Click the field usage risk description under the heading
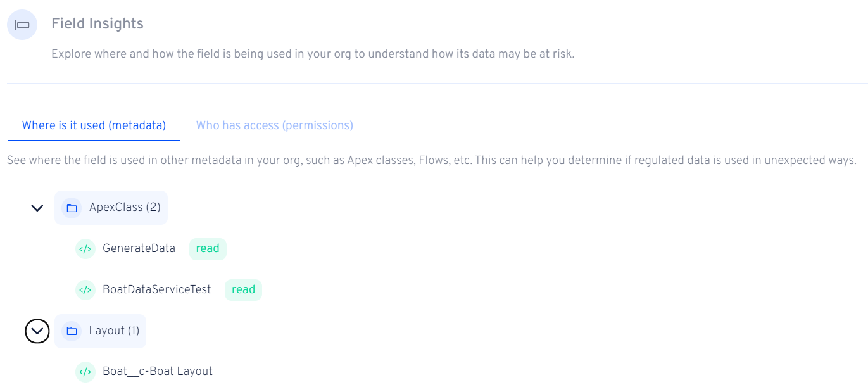The width and height of the screenshot is (868, 392). point(313,54)
